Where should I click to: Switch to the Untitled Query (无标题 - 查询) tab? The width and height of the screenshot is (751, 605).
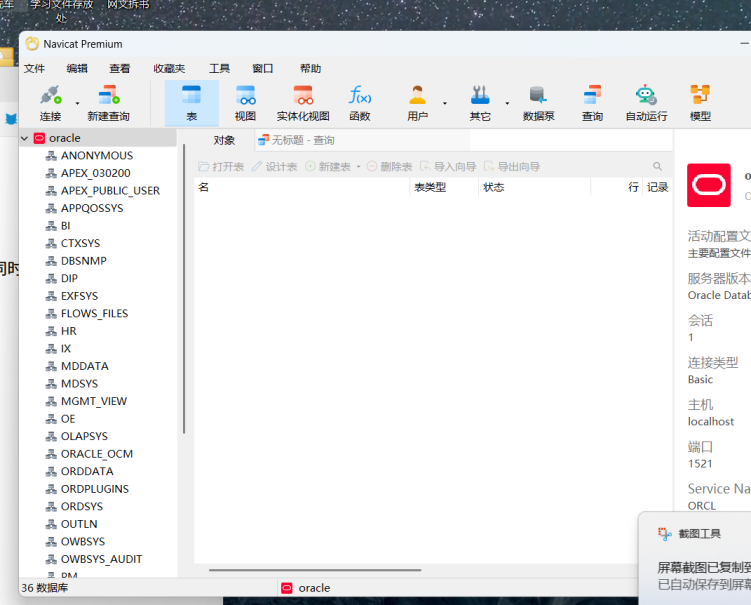296,140
